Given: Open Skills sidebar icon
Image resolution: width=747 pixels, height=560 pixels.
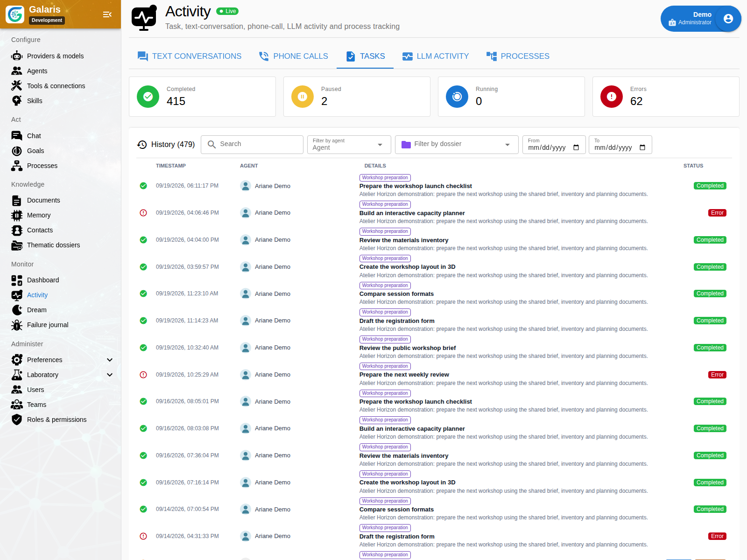Looking at the screenshot, I should point(17,101).
